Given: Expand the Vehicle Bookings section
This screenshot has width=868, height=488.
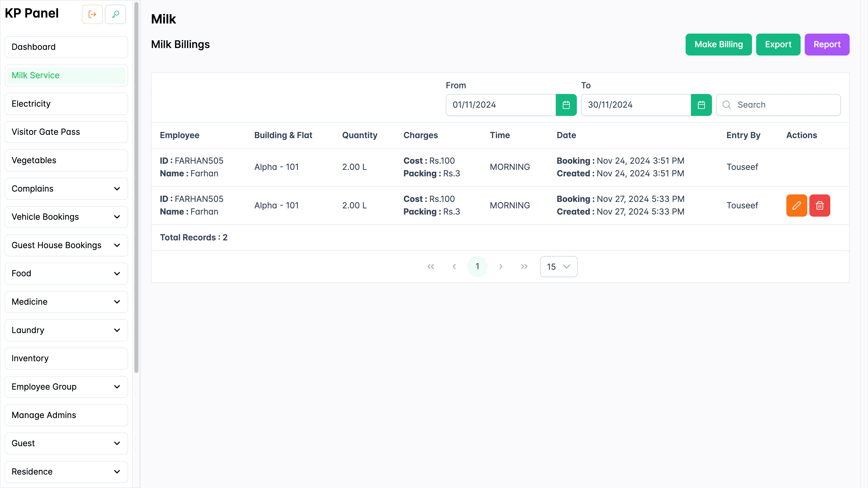Looking at the screenshot, I should [66, 217].
